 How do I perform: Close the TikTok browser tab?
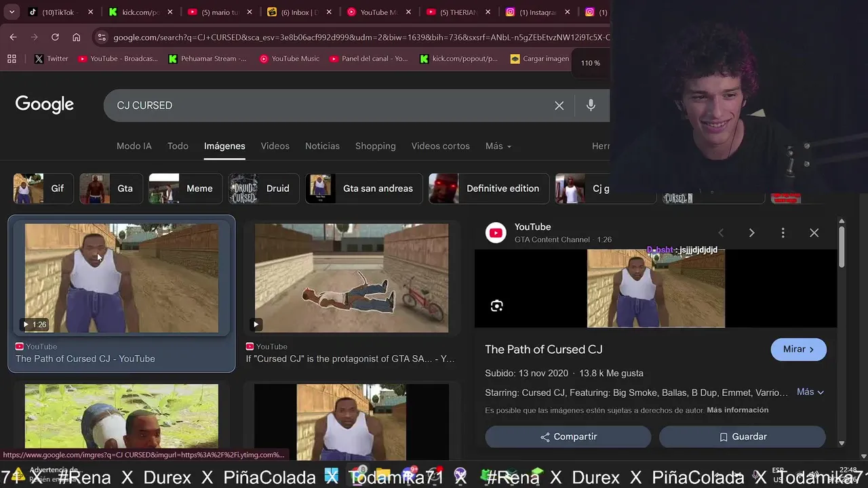pyautogui.click(x=90, y=12)
